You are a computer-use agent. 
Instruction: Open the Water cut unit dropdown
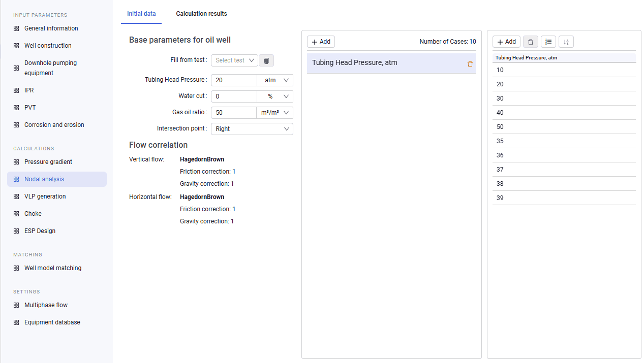pos(275,96)
